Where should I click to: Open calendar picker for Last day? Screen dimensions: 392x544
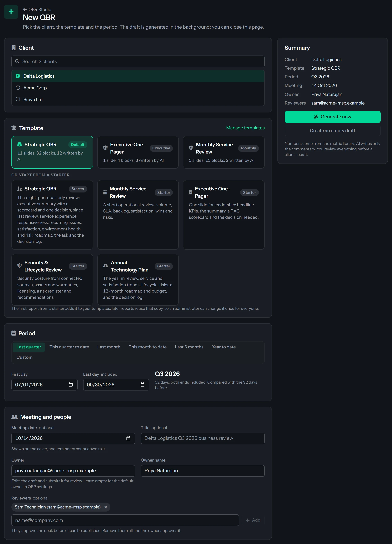click(143, 384)
